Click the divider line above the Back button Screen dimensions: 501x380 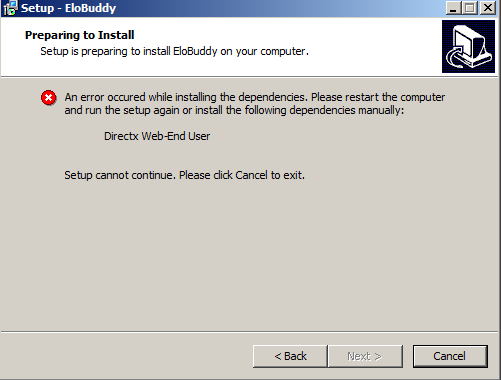(249, 332)
